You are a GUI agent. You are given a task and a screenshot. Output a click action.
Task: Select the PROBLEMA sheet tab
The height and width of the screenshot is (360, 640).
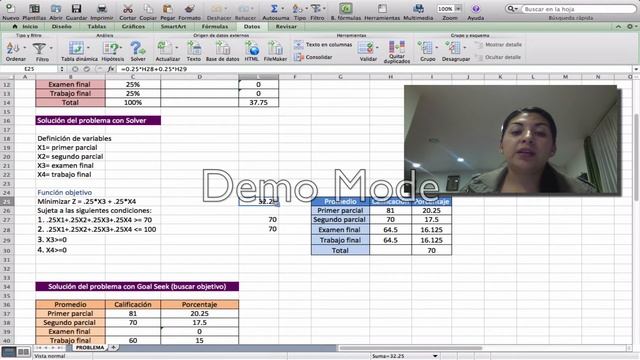pos(90,347)
